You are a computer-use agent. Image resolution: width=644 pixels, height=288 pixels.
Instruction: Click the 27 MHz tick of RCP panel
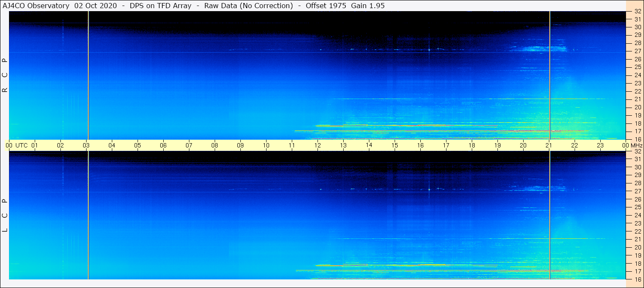tap(637, 51)
